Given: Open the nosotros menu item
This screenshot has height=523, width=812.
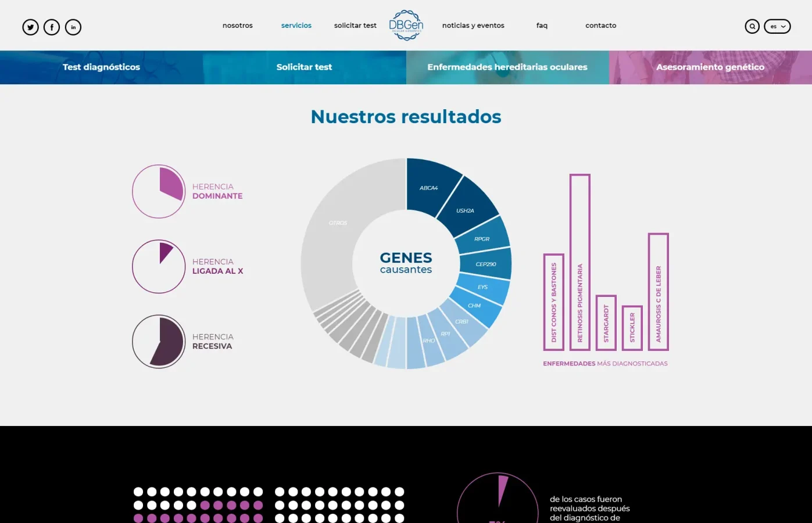Looking at the screenshot, I should [237, 26].
